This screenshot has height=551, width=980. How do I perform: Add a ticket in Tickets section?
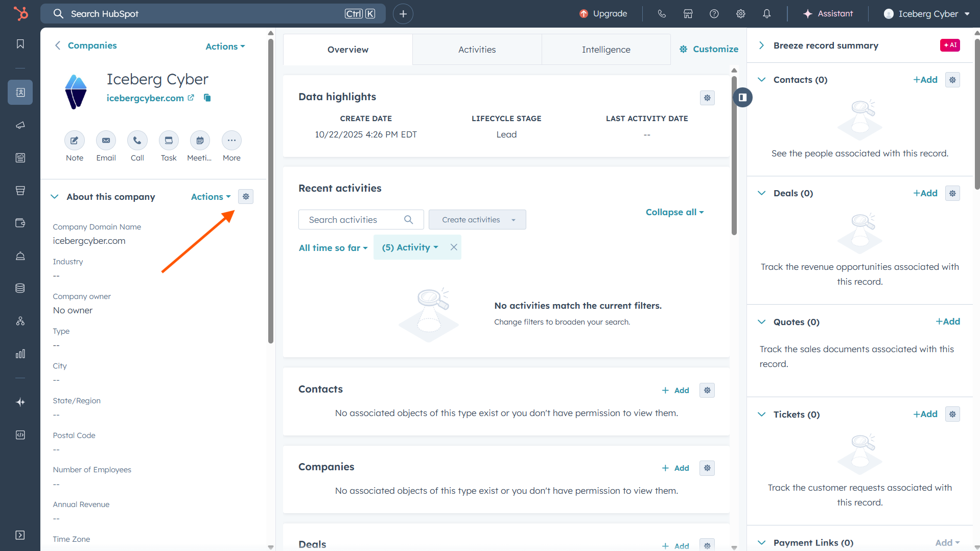(925, 414)
